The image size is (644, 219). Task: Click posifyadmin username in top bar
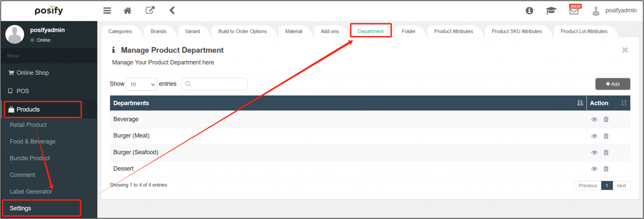point(621,10)
